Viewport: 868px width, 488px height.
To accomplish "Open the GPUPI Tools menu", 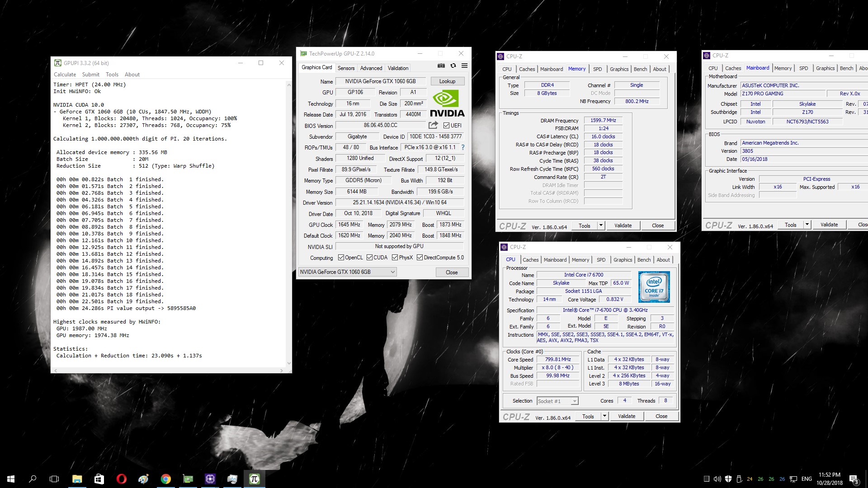I will [x=112, y=75].
